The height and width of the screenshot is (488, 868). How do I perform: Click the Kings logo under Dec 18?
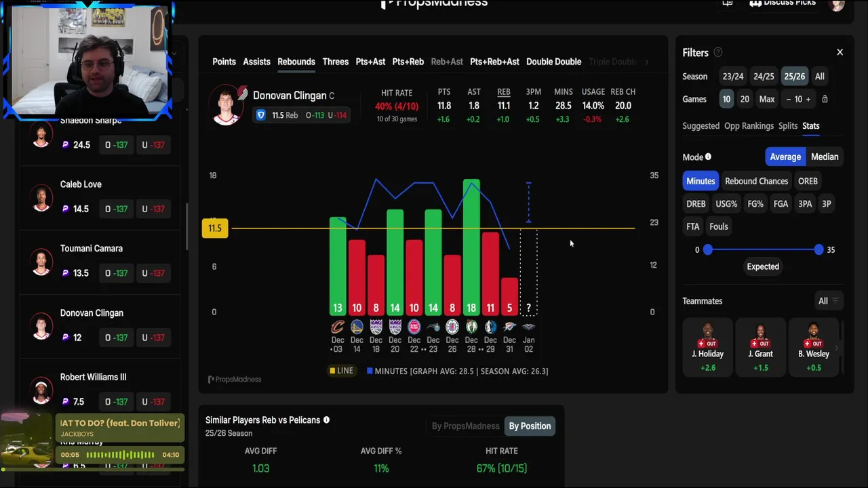(x=376, y=327)
